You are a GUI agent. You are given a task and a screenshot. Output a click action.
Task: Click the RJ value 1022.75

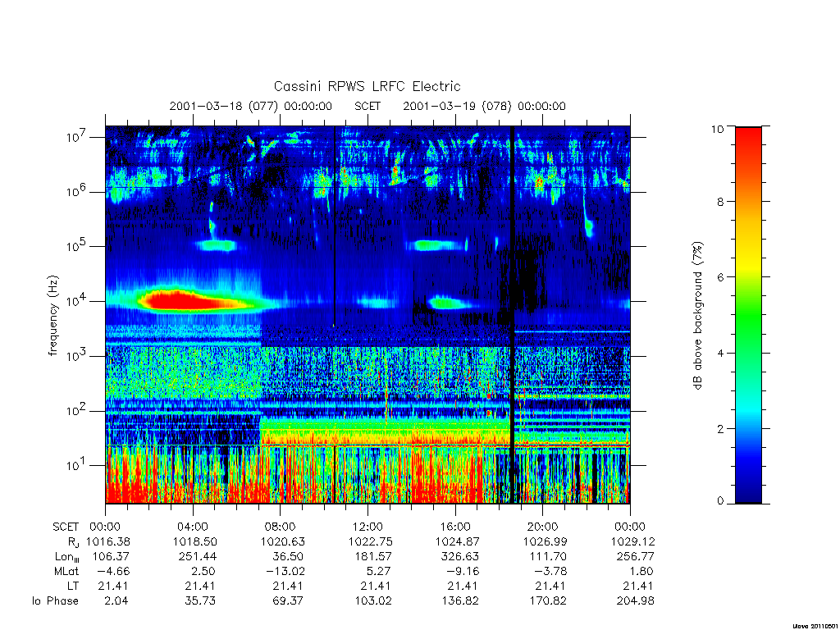[370, 541]
